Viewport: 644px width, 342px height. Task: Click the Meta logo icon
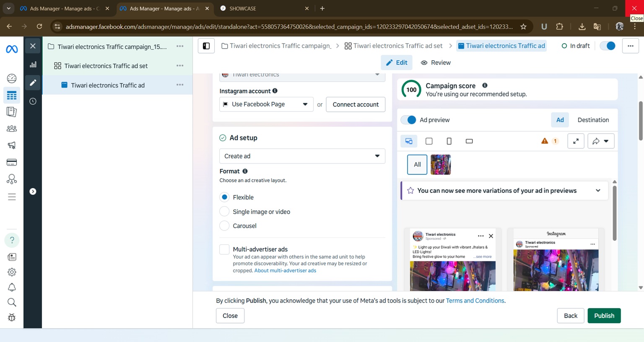[x=12, y=49]
